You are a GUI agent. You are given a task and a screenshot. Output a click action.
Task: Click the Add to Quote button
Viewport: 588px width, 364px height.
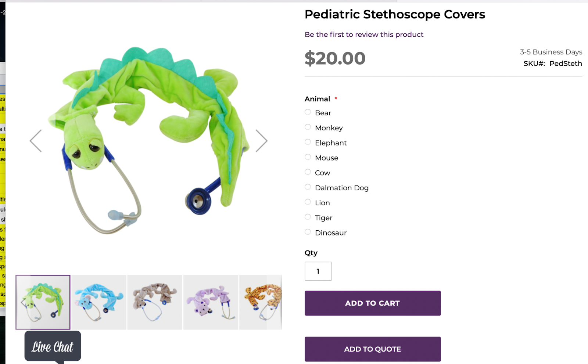click(x=372, y=349)
